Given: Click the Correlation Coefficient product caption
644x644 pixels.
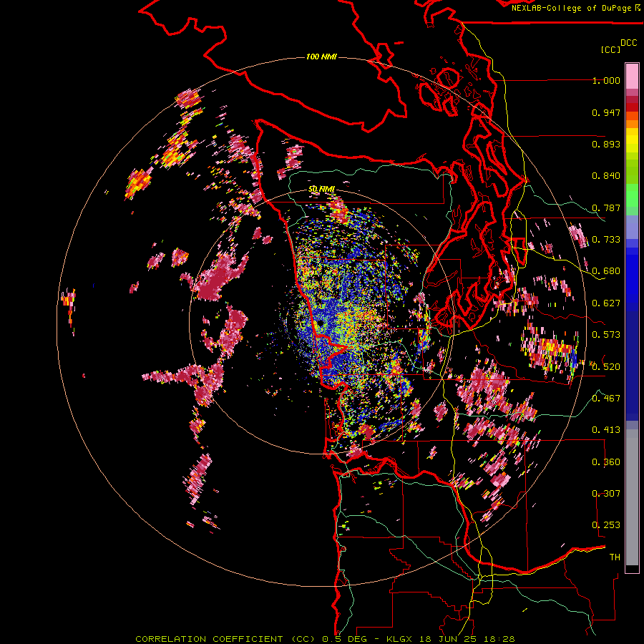Looking at the screenshot, I should click(x=325, y=639).
